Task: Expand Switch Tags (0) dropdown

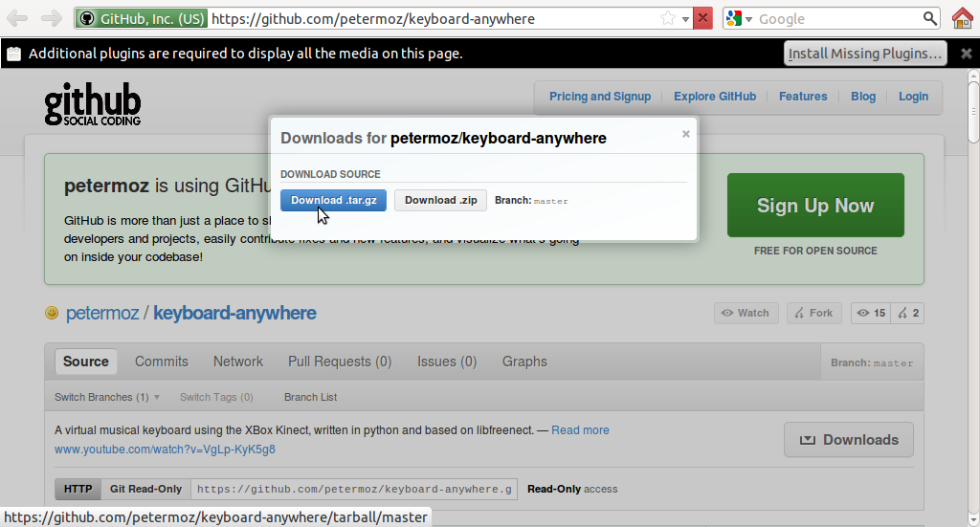Action: tap(216, 397)
